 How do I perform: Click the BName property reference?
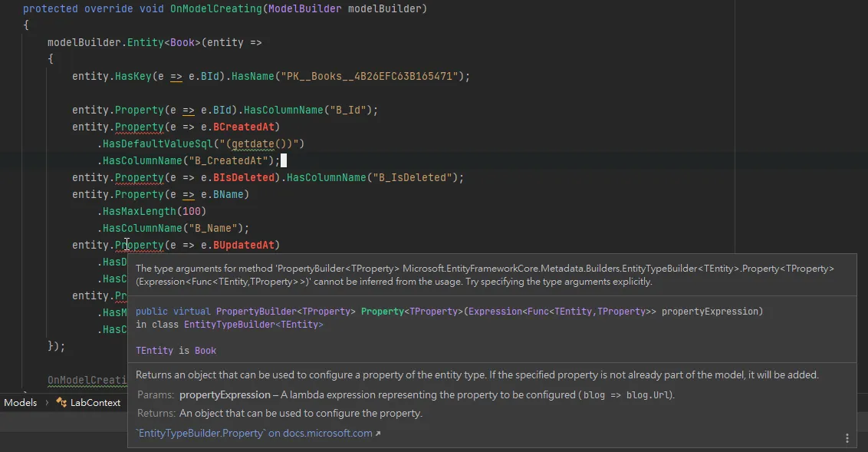pos(228,194)
